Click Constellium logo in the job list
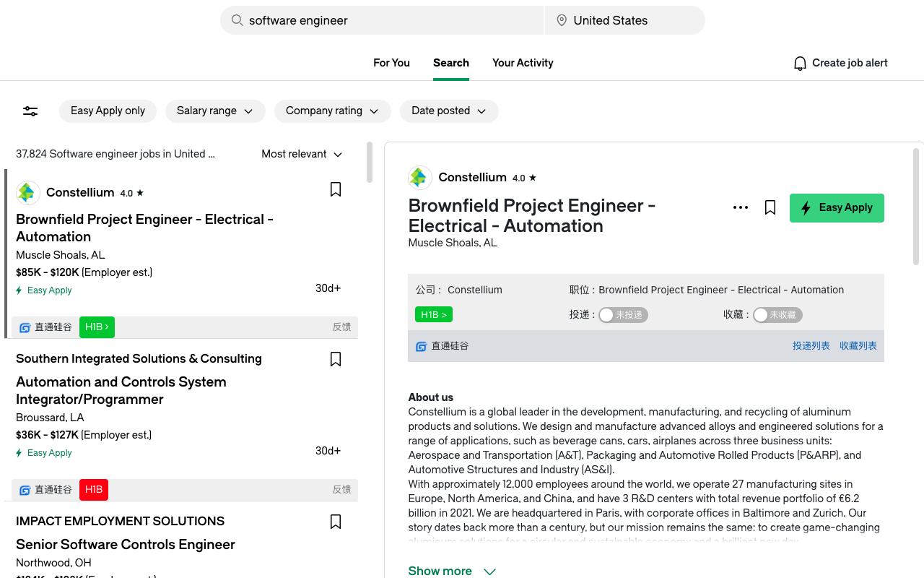This screenshot has width=924, height=578. pos(28,193)
